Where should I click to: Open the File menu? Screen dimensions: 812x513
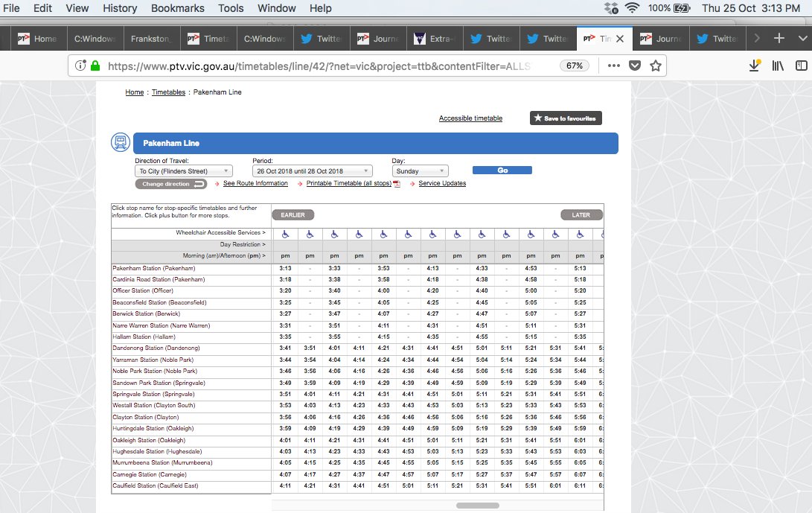[x=11, y=8]
